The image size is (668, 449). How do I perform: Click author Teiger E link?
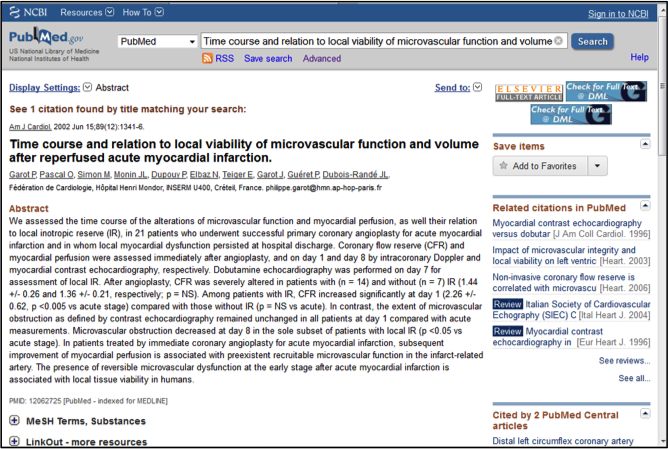click(238, 174)
